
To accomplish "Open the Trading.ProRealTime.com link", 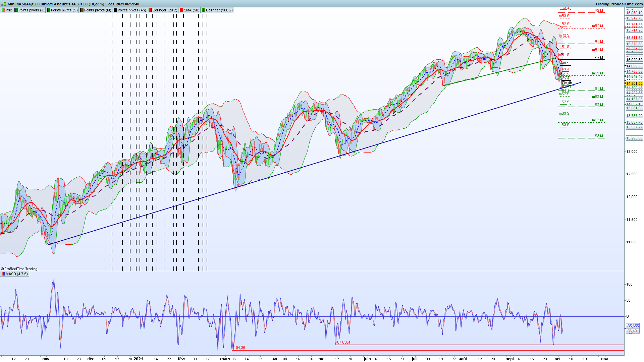I will pos(619,4).
